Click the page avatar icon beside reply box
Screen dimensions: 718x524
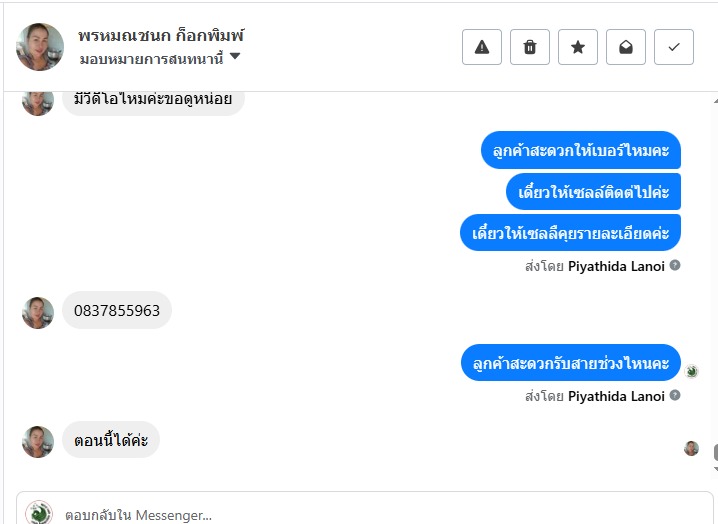click(39, 513)
